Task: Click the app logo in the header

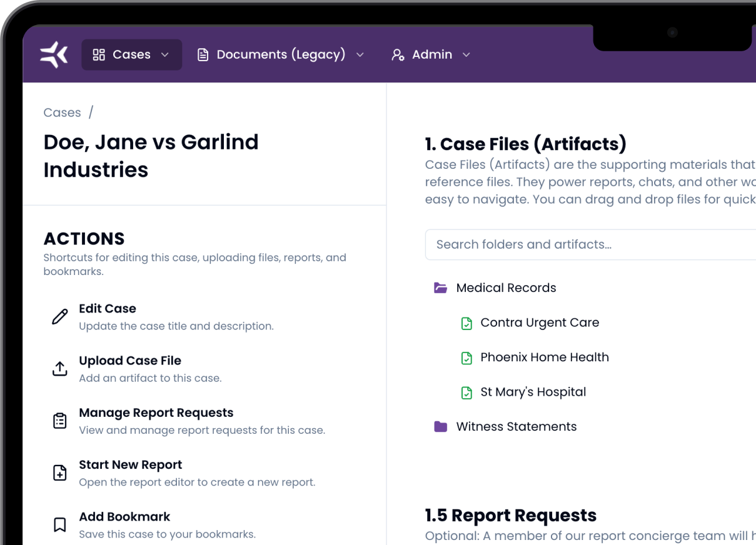Action: [x=54, y=55]
